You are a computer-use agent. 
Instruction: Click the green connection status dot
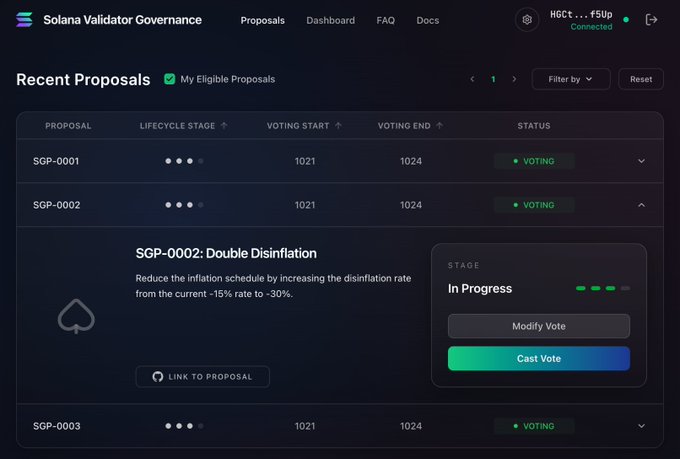coord(626,20)
